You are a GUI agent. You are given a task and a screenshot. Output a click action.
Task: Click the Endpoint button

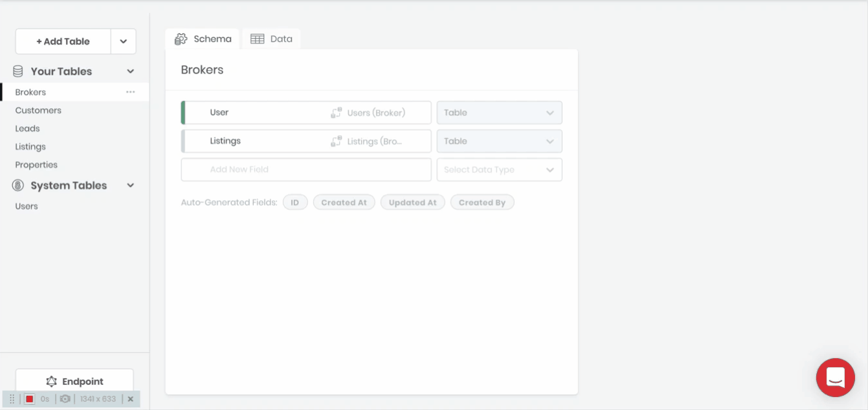tap(74, 382)
